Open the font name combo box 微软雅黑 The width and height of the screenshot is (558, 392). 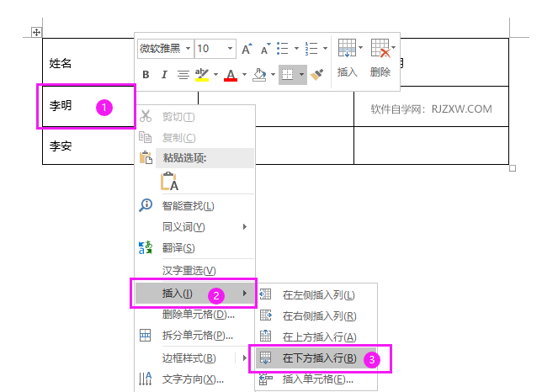[166, 49]
